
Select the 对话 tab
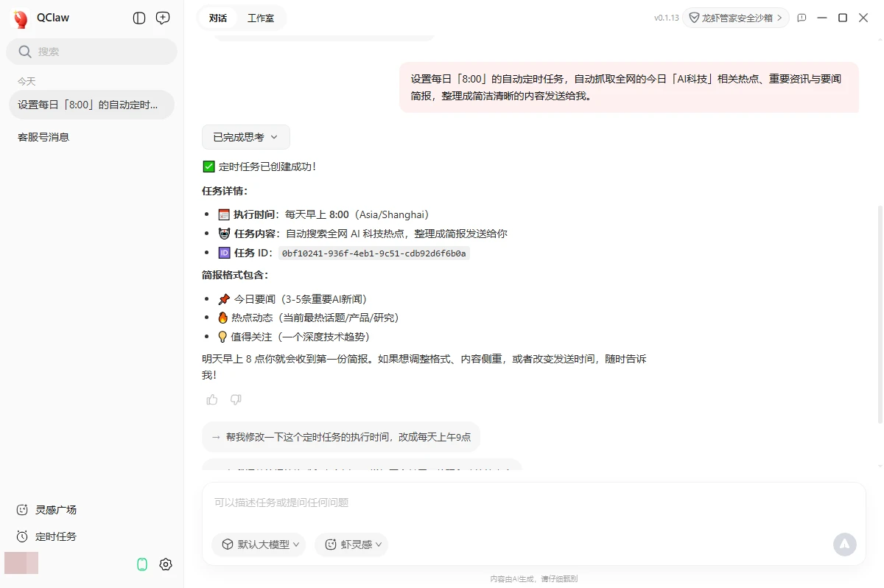pyautogui.click(x=217, y=17)
